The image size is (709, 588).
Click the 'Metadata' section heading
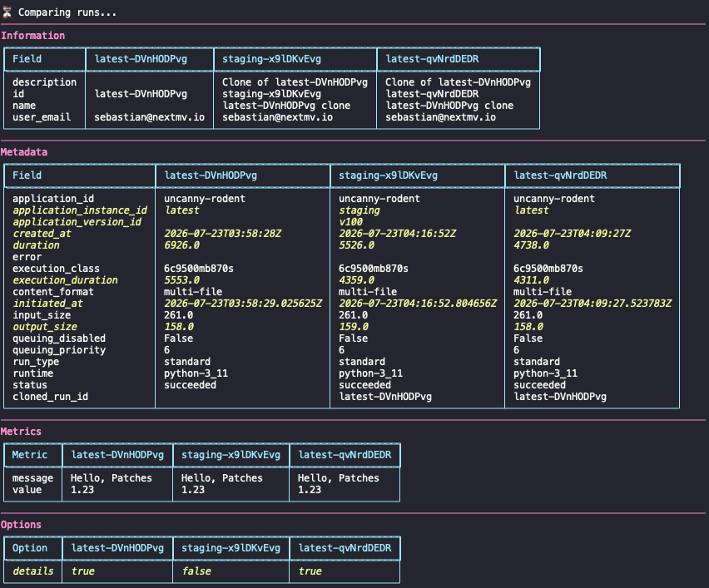pos(24,152)
